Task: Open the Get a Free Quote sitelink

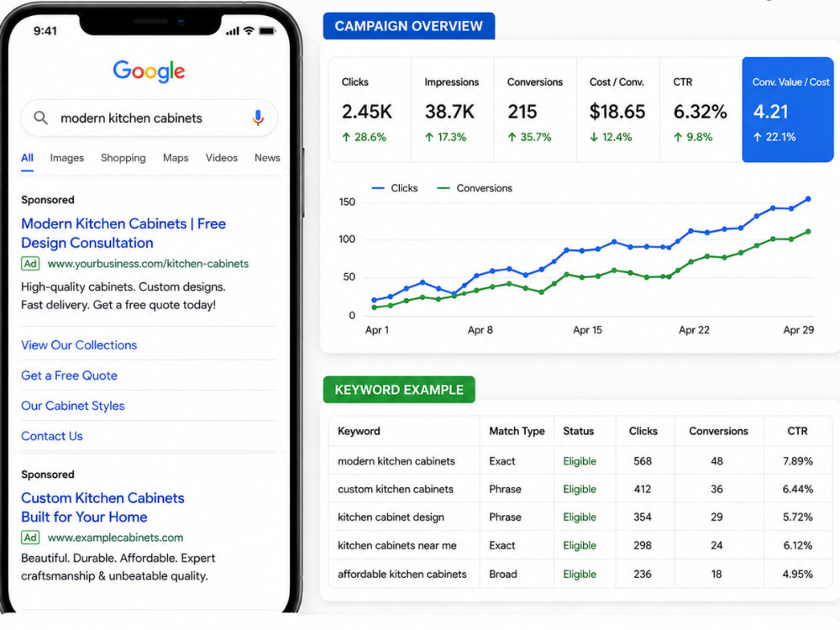Action: pyautogui.click(x=69, y=375)
